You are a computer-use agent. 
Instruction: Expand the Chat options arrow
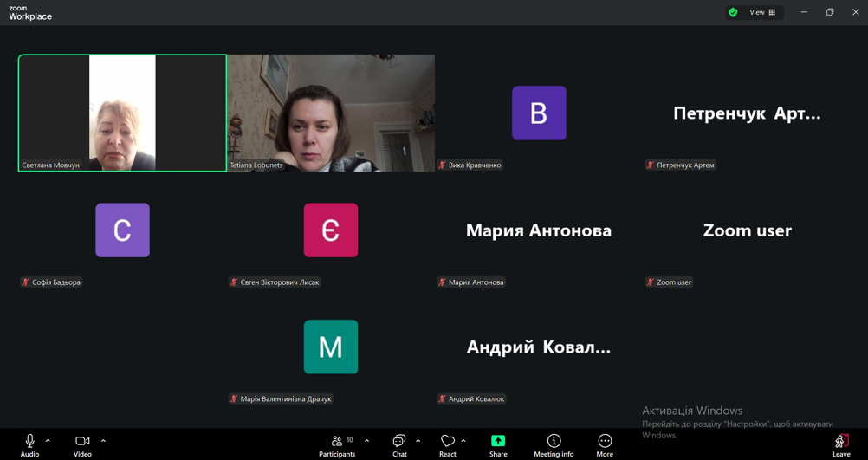pos(418,441)
